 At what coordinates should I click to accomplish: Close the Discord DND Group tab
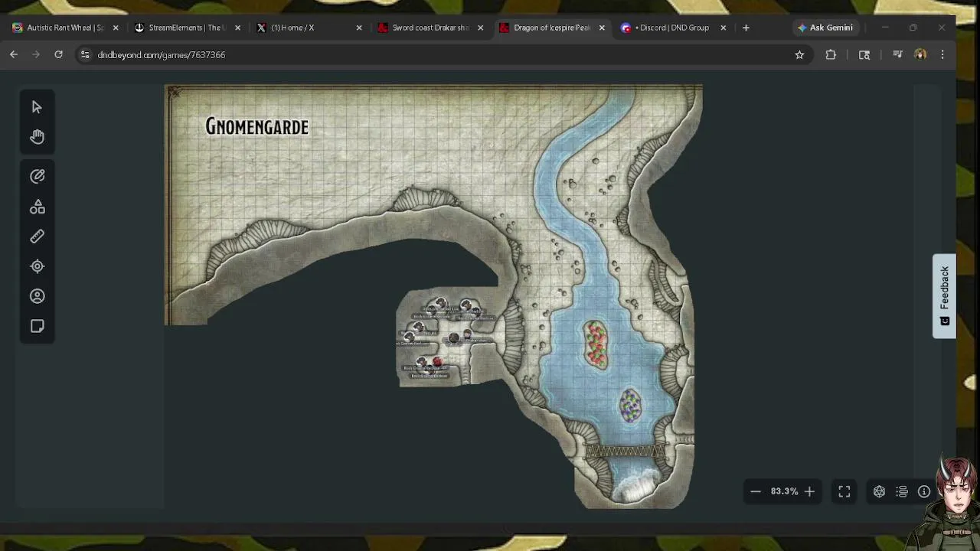point(724,28)
